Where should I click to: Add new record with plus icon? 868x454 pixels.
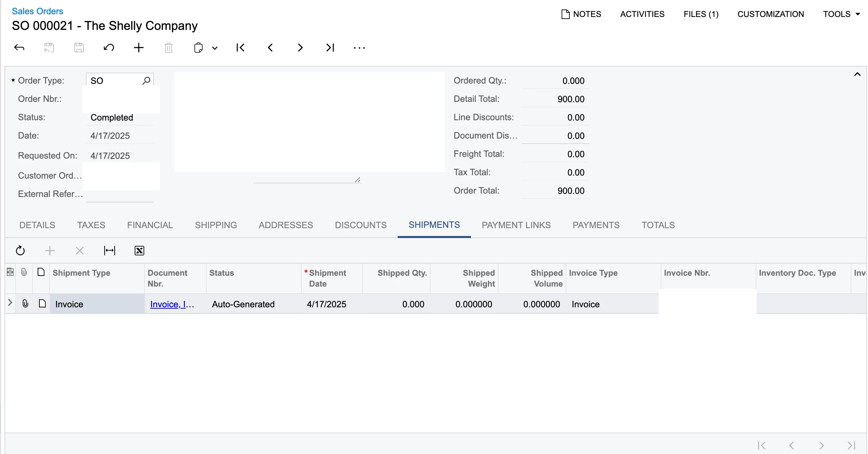click(138, 48)
